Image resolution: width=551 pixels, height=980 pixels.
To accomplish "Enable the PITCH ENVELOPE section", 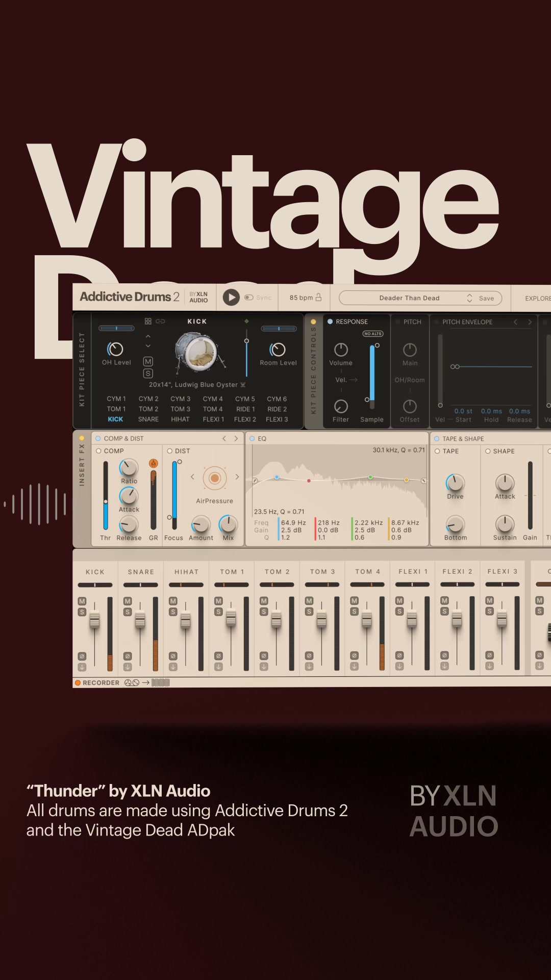I will point(437,322).
